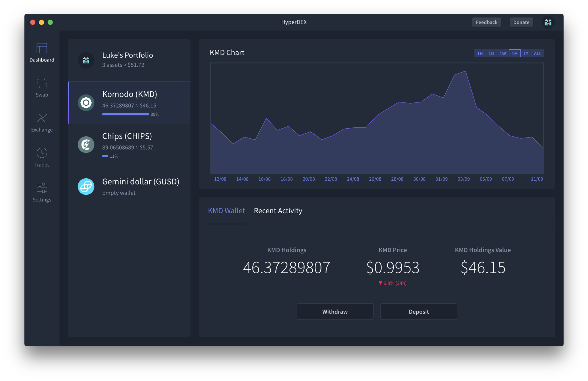588x381 pixels.
Task: Click the Donate button
Action: click(521, 22)
